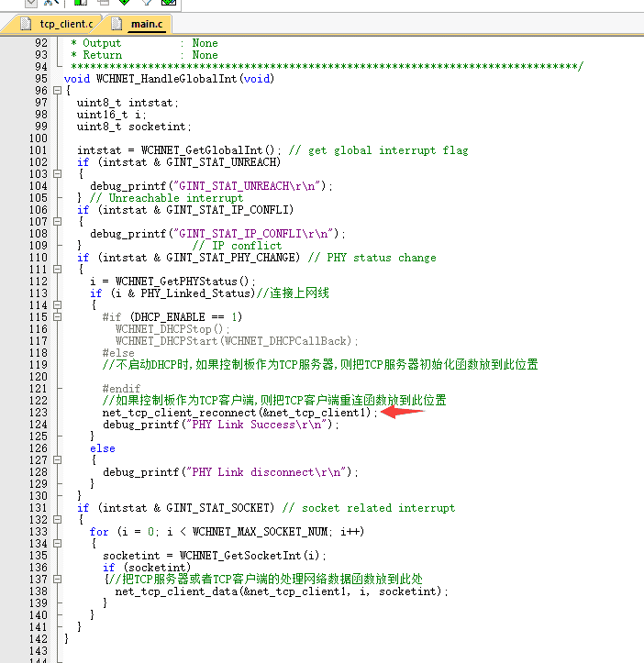Click the 'PHY status change' comment
This screenshot has width=644, height=663.
point(372,258)
